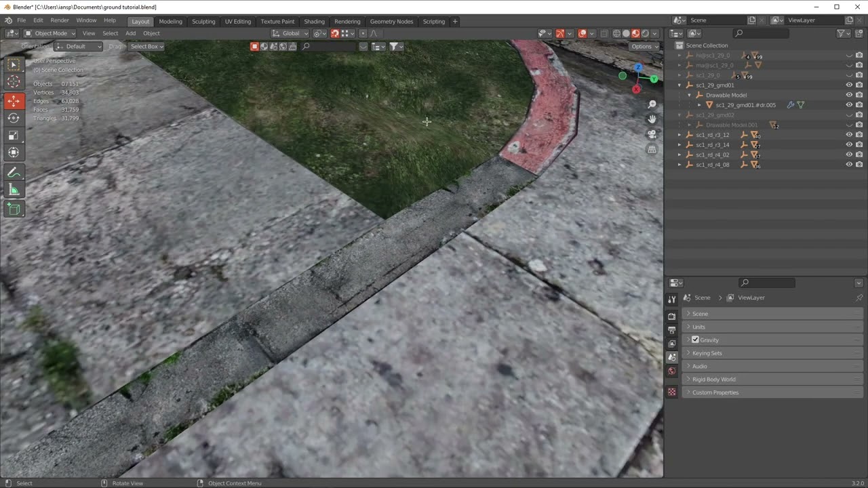Viewport: 868px width, 488px height.
Task: Expand the sc1_rd_r4_08 tree item
Action: 680,165
